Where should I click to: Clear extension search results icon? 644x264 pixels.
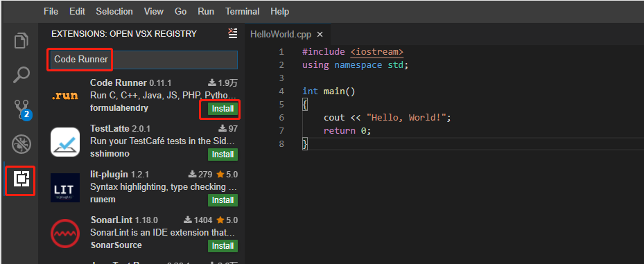232,34
